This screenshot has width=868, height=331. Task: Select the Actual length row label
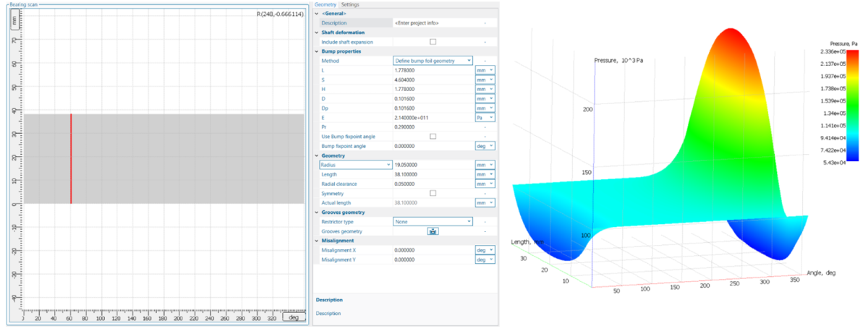pos(337,202)
